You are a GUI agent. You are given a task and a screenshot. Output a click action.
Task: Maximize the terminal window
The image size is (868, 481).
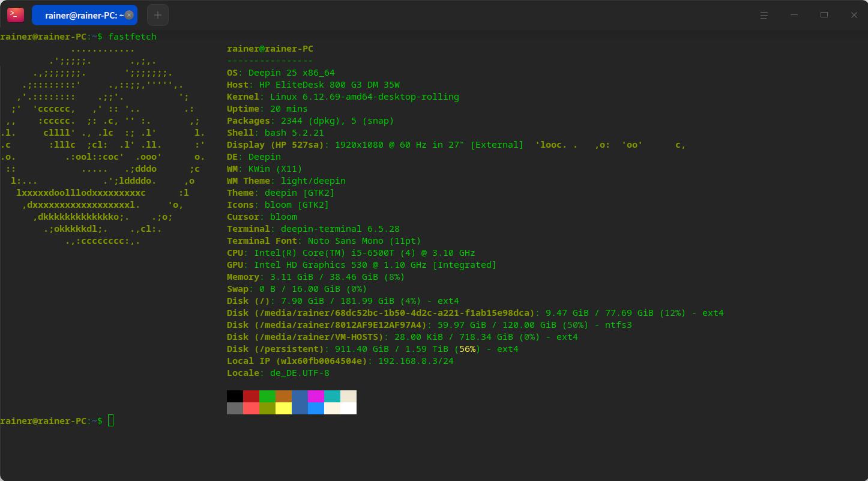point(824,15)
